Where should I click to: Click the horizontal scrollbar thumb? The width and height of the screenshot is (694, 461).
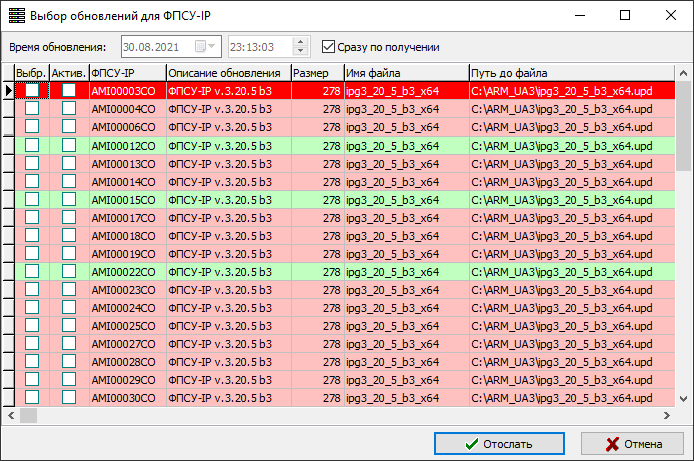tap(28, 415)
